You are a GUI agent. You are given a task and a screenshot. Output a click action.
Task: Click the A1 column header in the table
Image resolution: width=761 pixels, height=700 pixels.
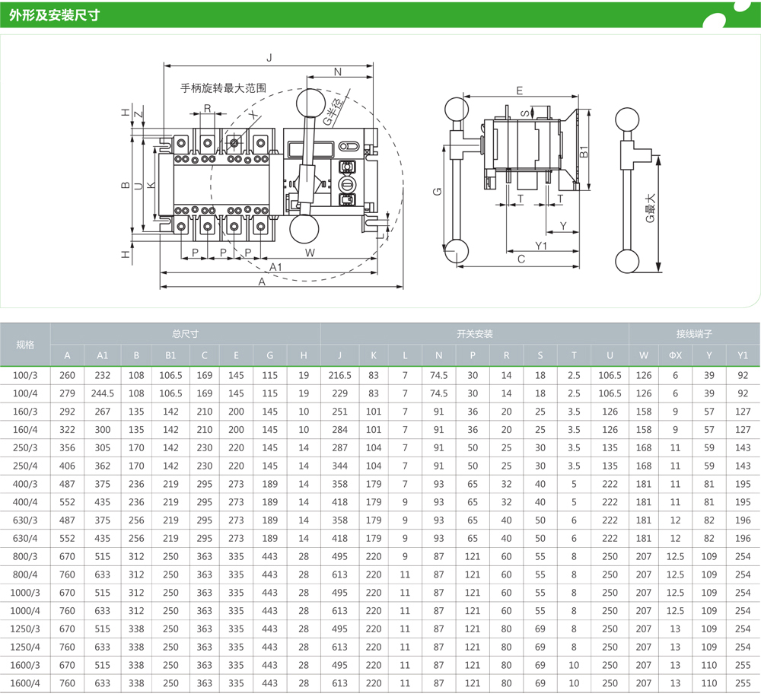point(102,355)
